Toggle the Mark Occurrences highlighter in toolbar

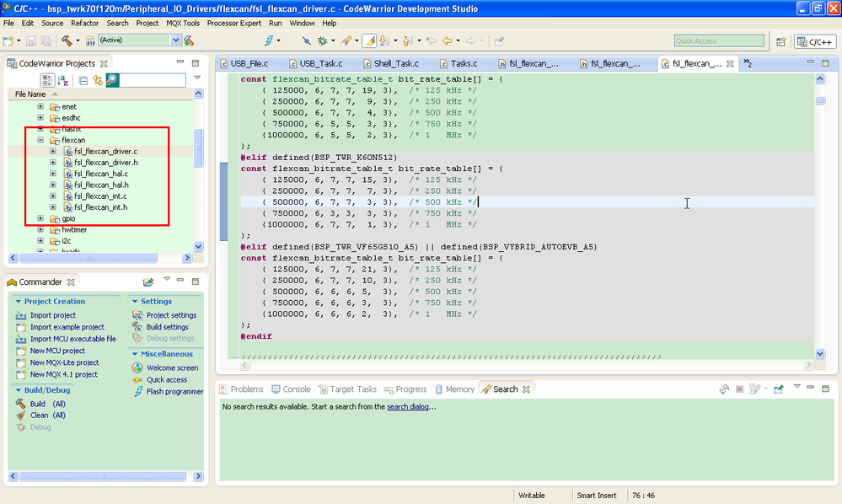(369, 40)
